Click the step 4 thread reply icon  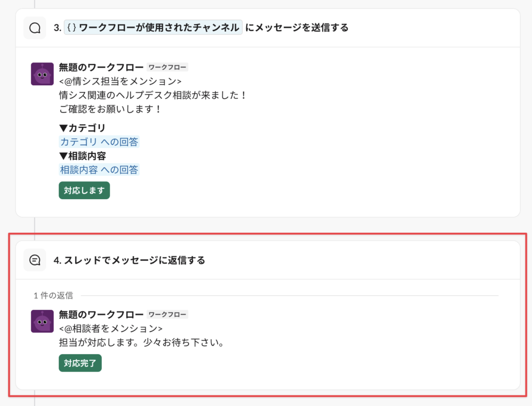[35, 260]
